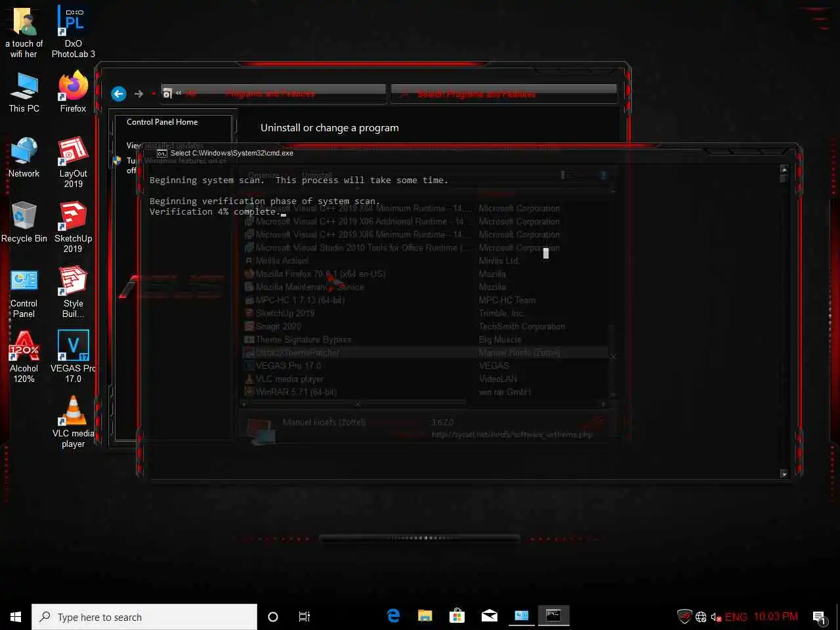Click the forward arrow in Control Panel window

(138, 94)
